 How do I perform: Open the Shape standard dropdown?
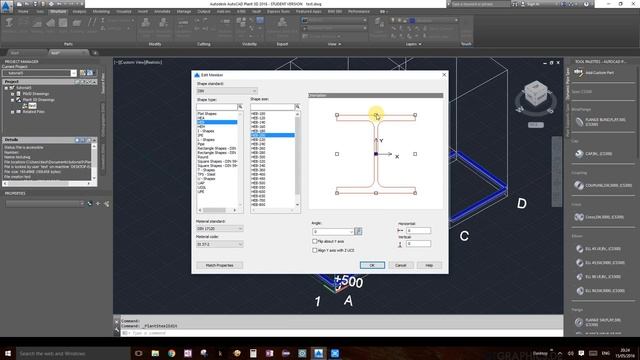click(227, 91)
